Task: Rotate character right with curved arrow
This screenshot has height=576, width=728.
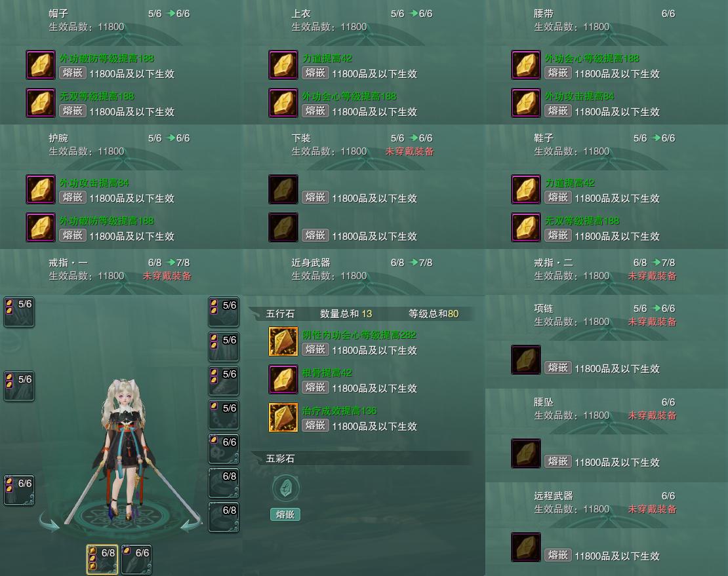Action: 192,522
